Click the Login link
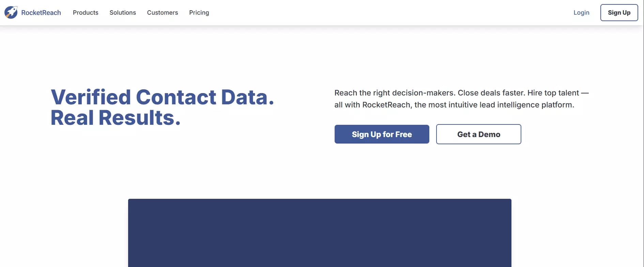The image size is (644, 267). click(581, 13)
